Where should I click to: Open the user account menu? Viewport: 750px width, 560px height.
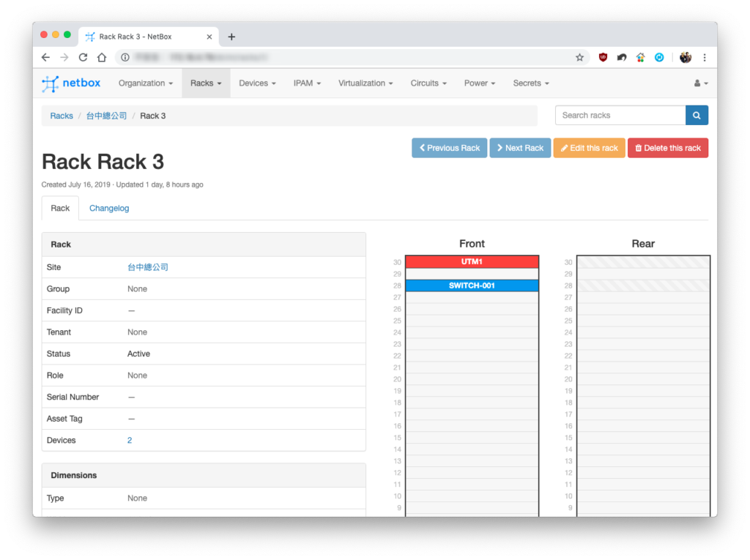click(701, 83)
